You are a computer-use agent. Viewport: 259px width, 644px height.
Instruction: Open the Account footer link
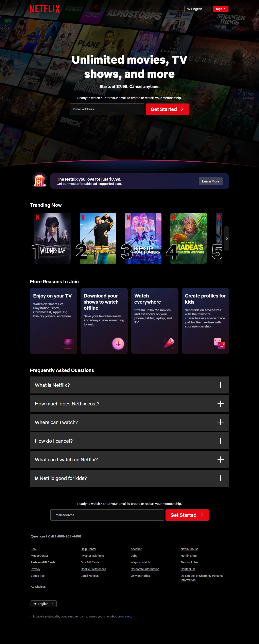pos(136,549)
